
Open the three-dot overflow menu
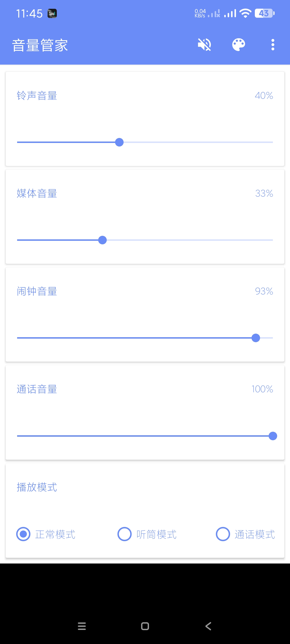273,45
